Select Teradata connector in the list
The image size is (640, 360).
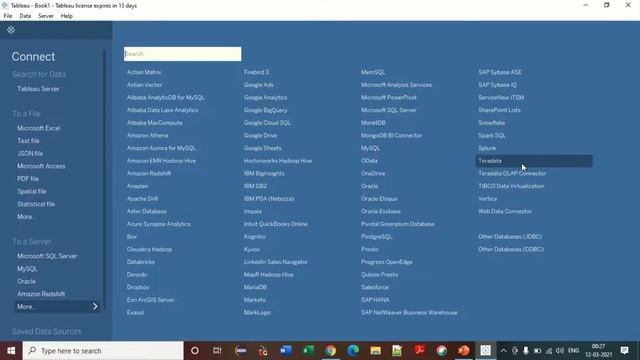point(534,161)
